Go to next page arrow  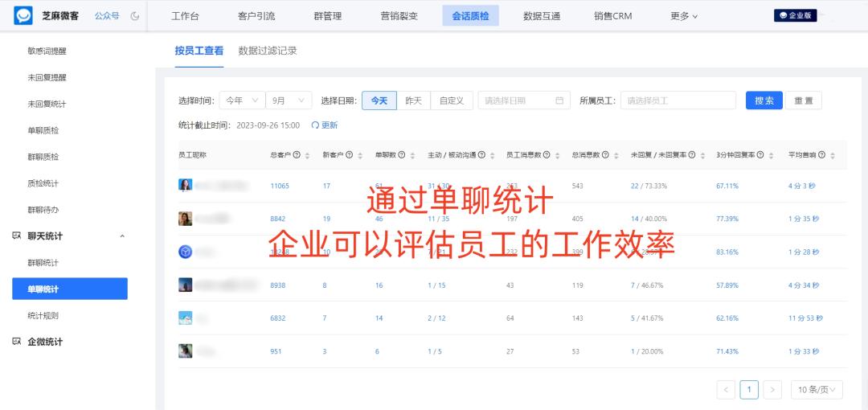(x=772, y=389)
